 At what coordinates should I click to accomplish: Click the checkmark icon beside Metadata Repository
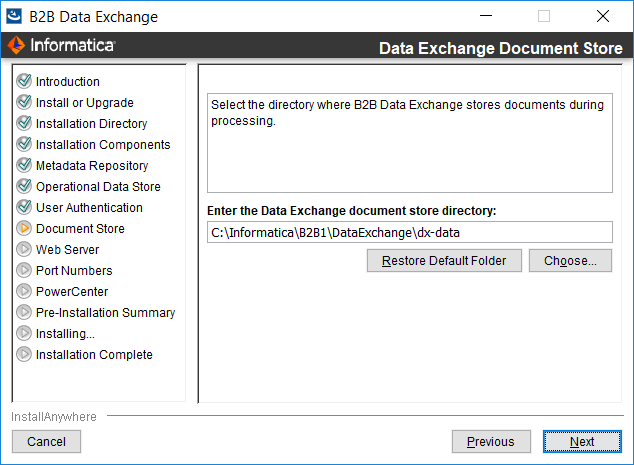(24, 165)
